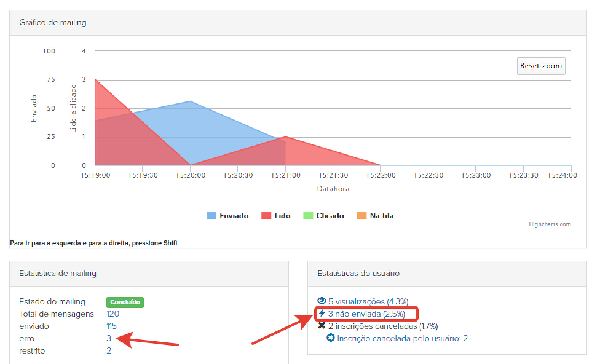This screenshot has height=364, width=592.
Task: Open the 3 não enviada (2.5%) link
Action: [366, 314]
